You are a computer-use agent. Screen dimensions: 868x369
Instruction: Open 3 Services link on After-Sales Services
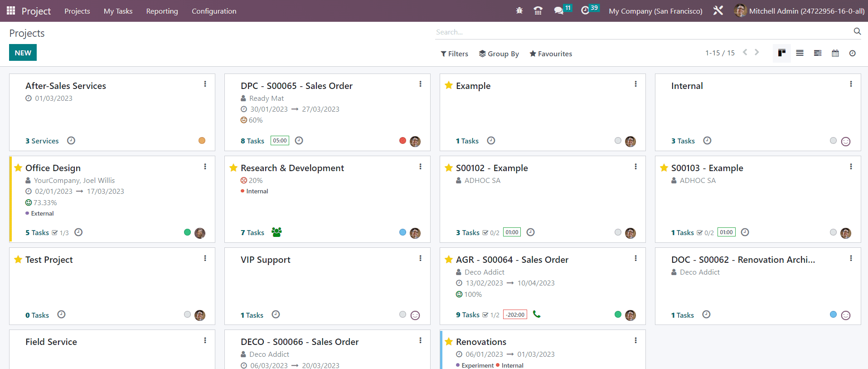pyautogui.click(x=42, y=141)
